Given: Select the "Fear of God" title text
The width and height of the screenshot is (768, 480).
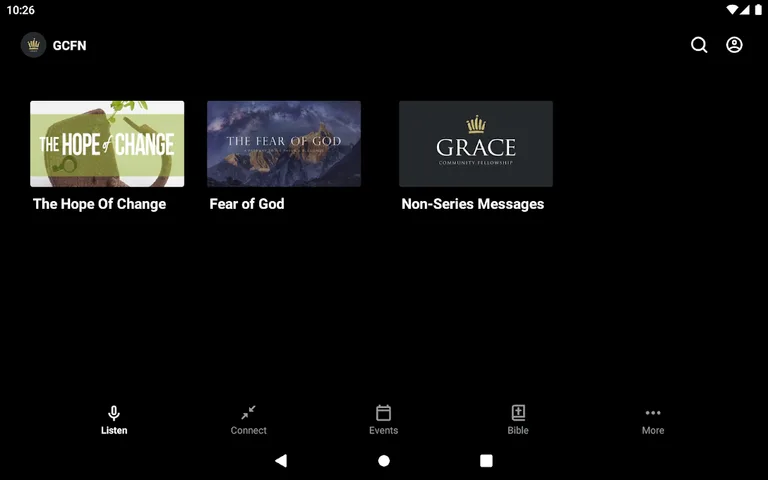Looking at the screenshot, I should (x=247, y=204).
